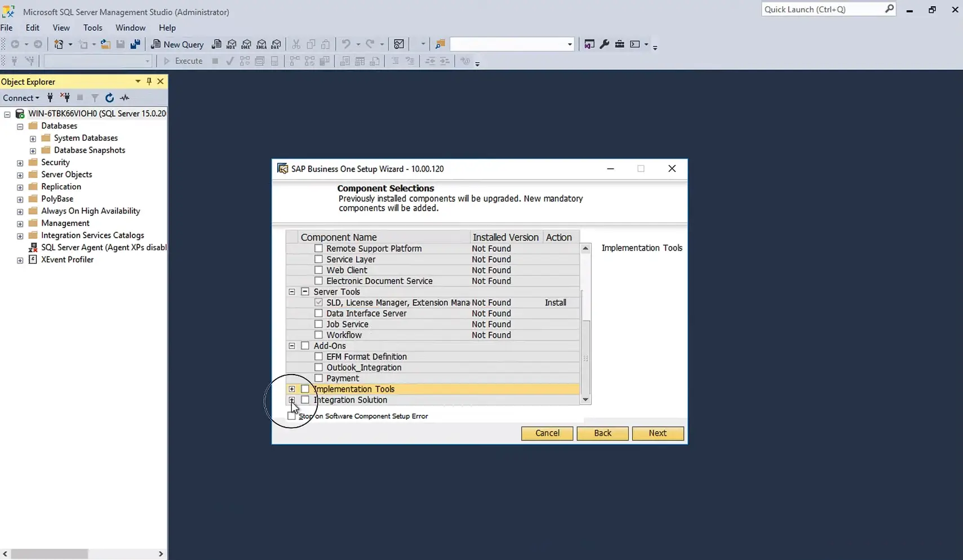This screenshot has width=963, height=560.
Task: Click the Execute query button
Action: (x=183, y=61)
